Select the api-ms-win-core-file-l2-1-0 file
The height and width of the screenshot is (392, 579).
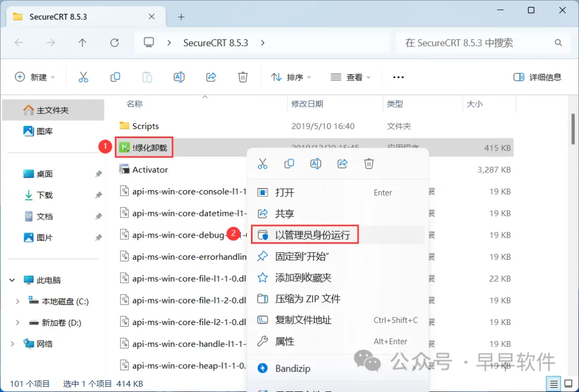click(183, 322)
